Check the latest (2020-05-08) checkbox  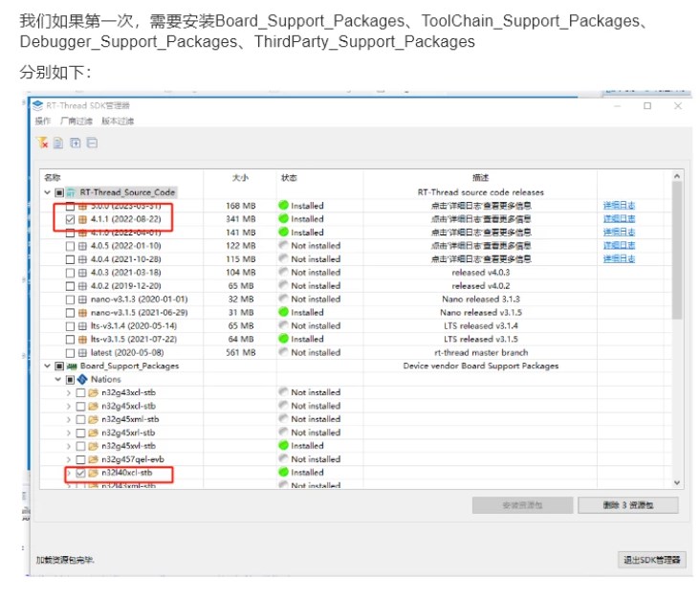(x=70, y=353)
